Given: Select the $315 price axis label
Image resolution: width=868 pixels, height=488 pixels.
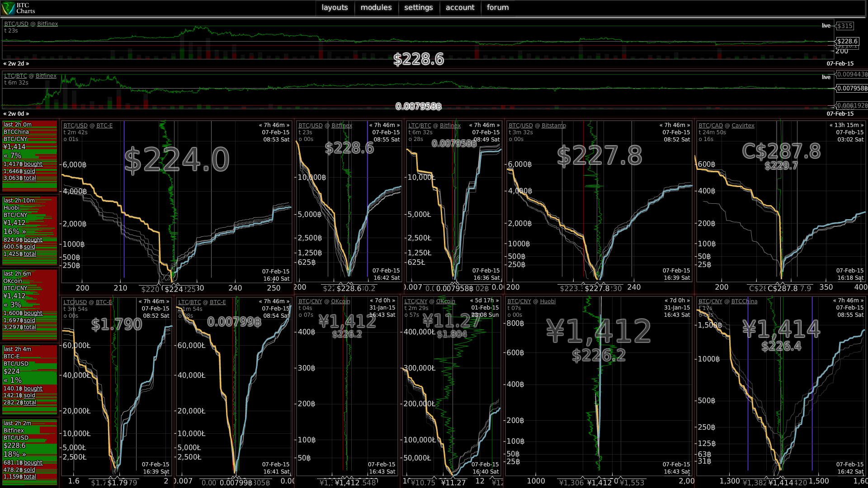Looking at the screenshot, I should tap(844, 26).
